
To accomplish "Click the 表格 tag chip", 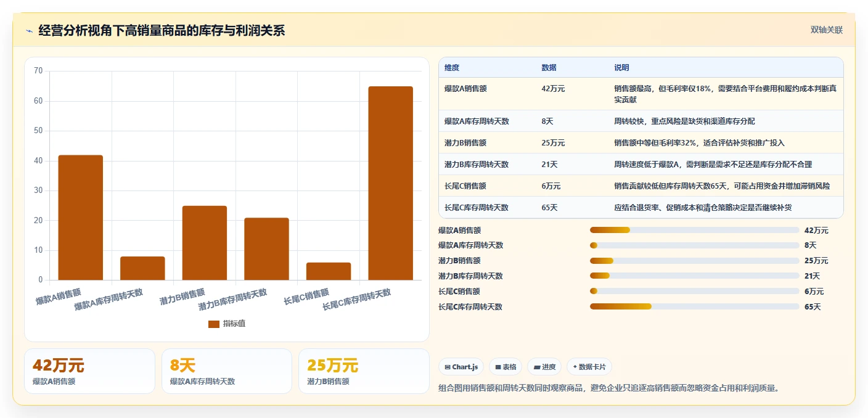I will pyautogui.click(x=506, y=367).
